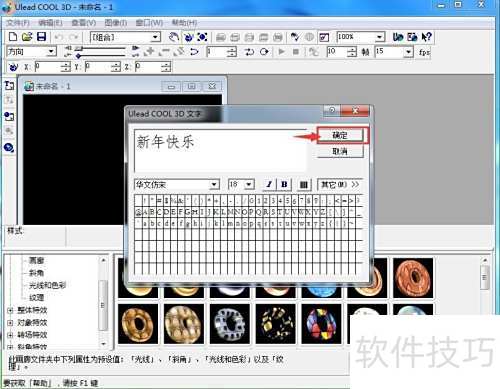This screenshot has width=500, height=389.
Task: Click the Z rotation value field
Action: [x=149, y=67]
